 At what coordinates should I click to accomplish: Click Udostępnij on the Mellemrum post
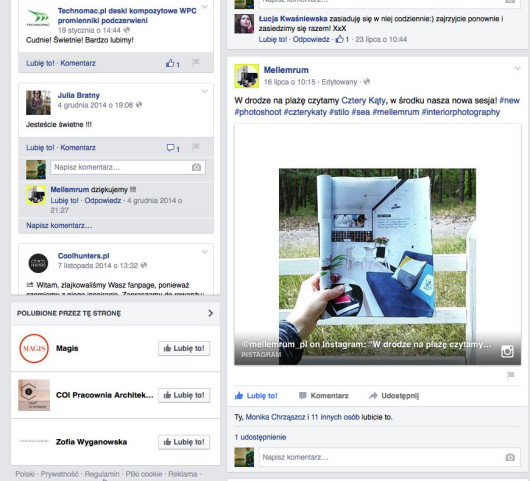pyautogui.click(x=394, y=395)
